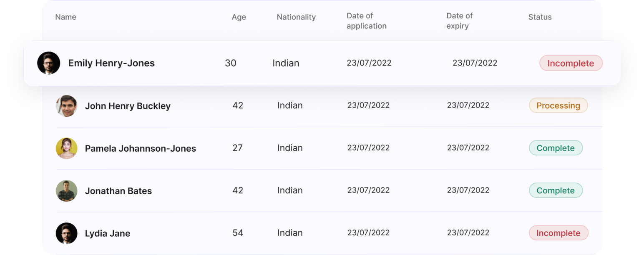Image resolution: width=644 pixels, height=255 pixels.
Task: Click John Henry Buckley's avatar photo
Action: (67, 106)
